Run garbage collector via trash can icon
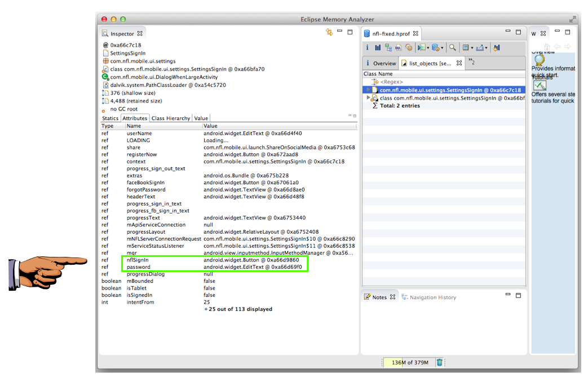 click(439, 362)
